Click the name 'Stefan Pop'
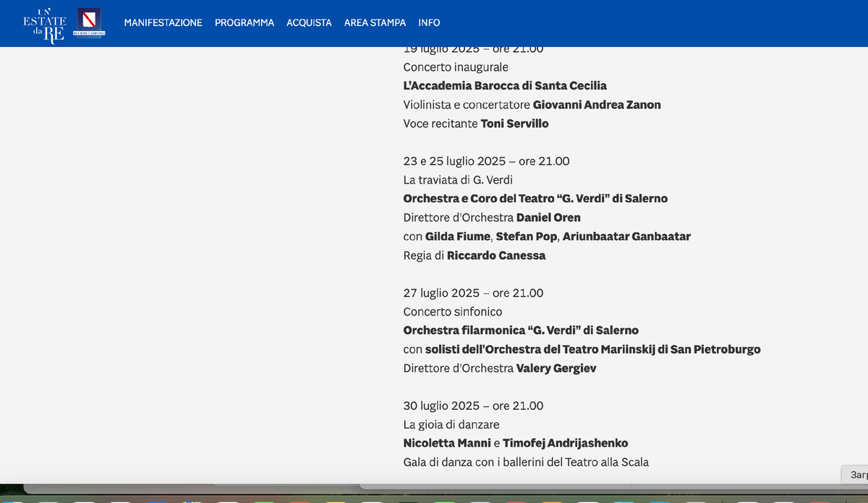 tap(526, 236)
